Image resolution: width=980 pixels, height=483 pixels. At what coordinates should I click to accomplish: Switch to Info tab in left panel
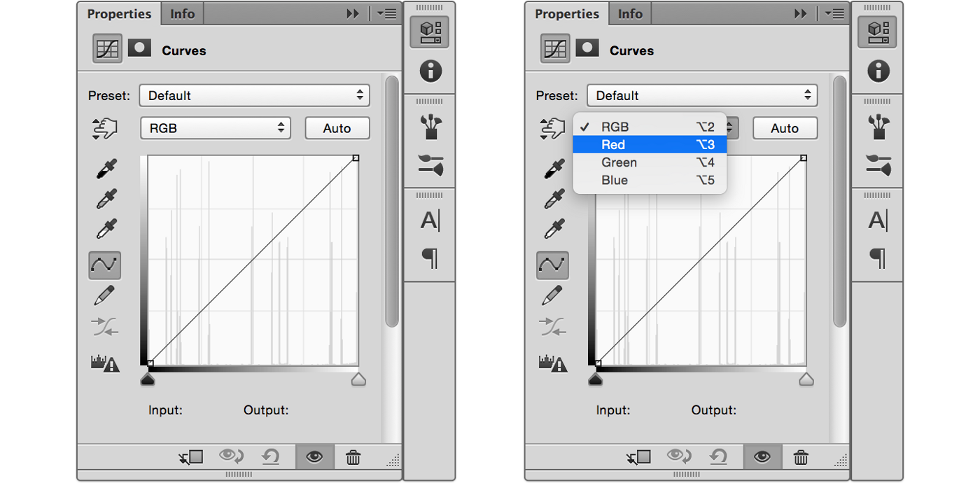(x=183, y=14)
